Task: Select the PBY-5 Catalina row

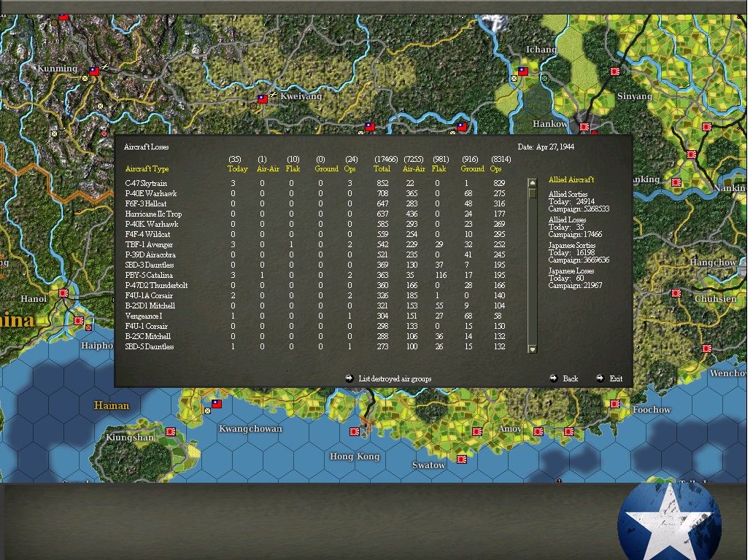Action: pyautogui.click(x=317, y=275)
